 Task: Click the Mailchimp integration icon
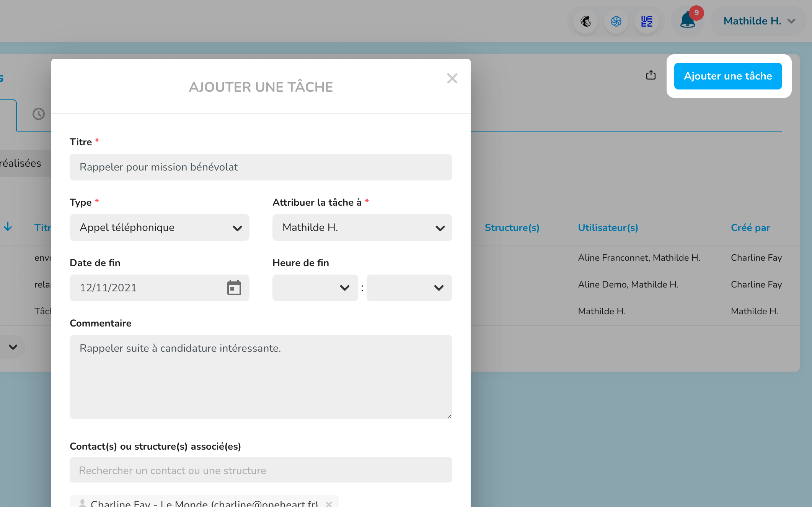tap(585, 21)
